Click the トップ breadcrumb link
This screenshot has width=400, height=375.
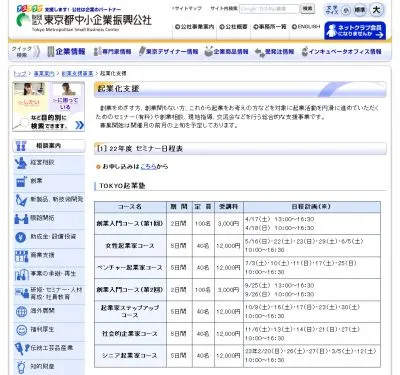19,73
